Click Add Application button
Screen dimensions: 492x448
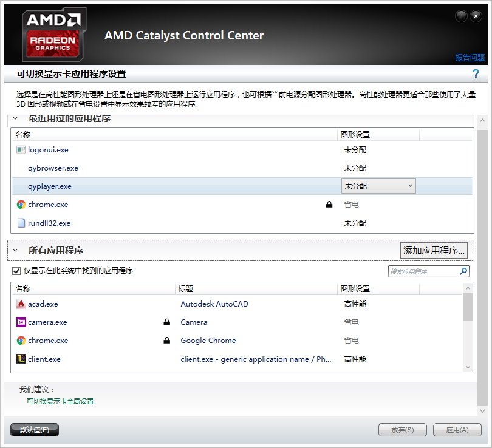click(434, 251)
